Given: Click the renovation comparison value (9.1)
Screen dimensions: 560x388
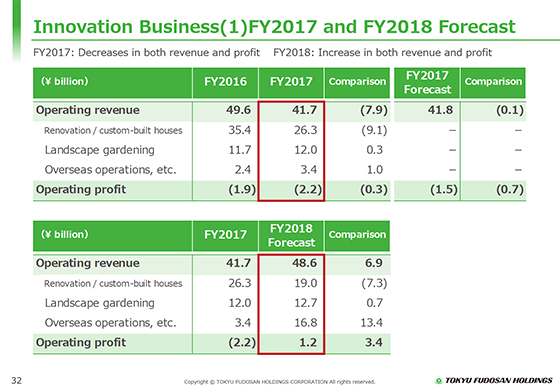Looking at the screenshot, I should [x=374, y=130].
